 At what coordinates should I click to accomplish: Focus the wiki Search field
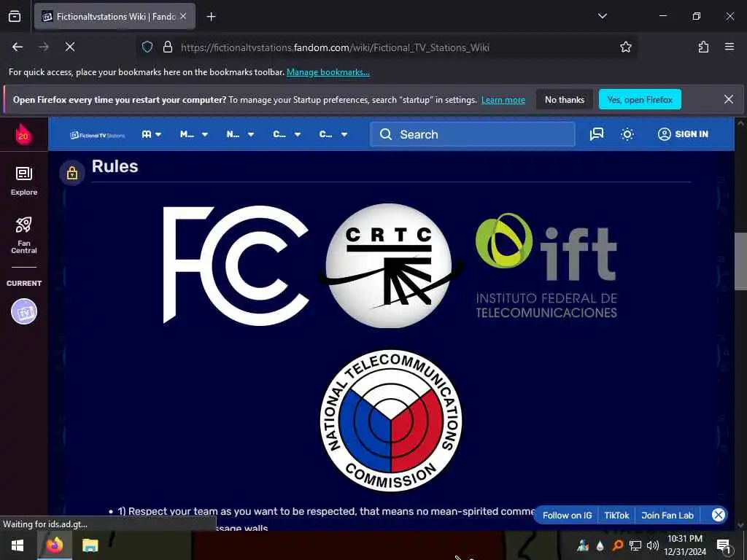pyautogui.click(x=473, y=134)
